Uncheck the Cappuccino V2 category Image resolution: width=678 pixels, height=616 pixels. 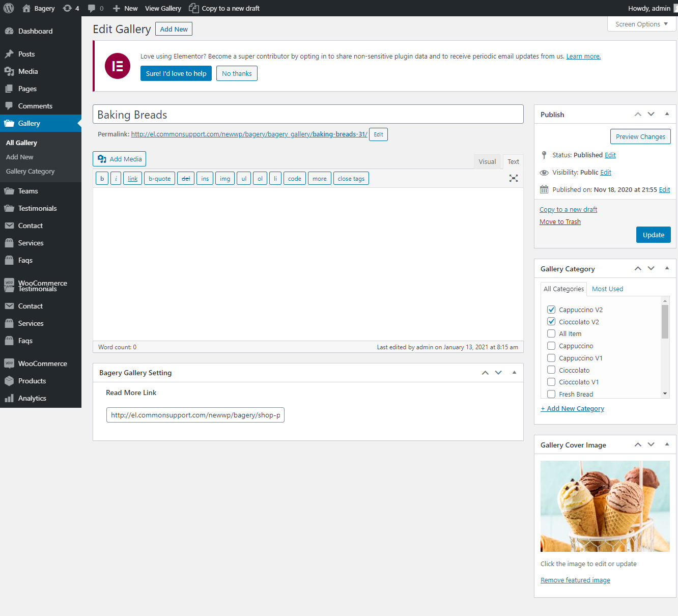pos(551,310)
